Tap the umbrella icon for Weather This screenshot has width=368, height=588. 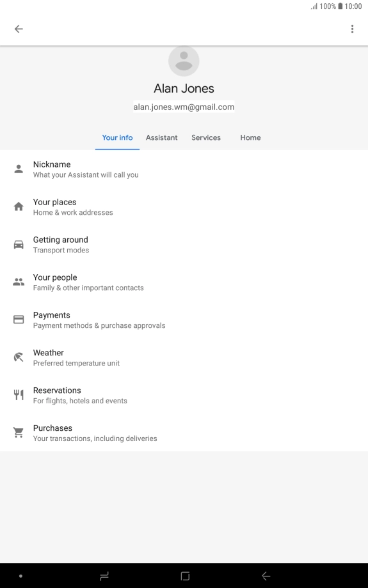[x=19, y=357]
